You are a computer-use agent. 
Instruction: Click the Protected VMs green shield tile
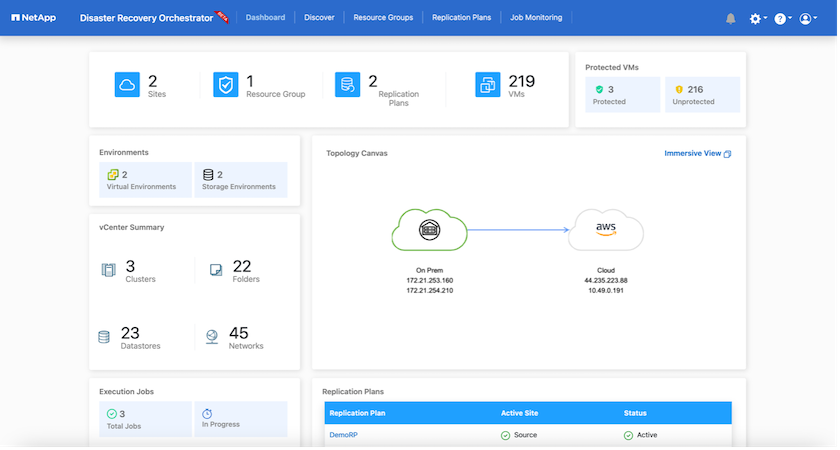[x=622, y=94]
